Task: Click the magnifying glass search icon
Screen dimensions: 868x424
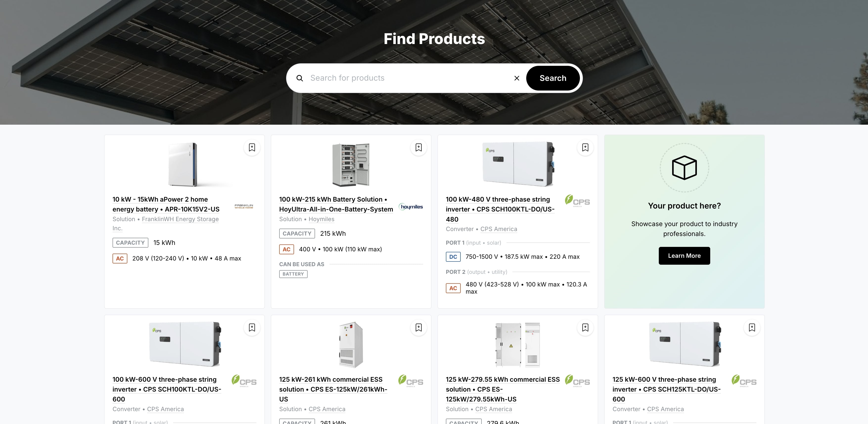Action: [x=299, y=78]
